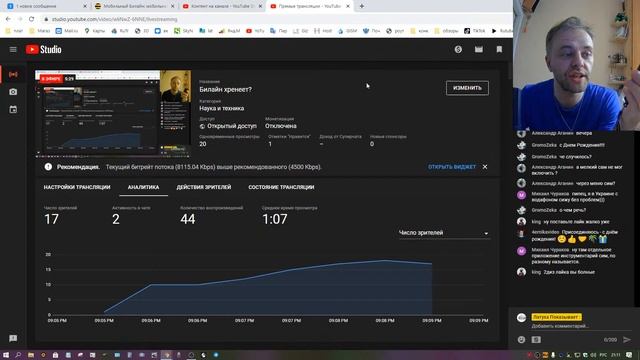Open the send feedback icon at sidebar bottom
This screenshot has height=360, width=640.
(13, 338)
